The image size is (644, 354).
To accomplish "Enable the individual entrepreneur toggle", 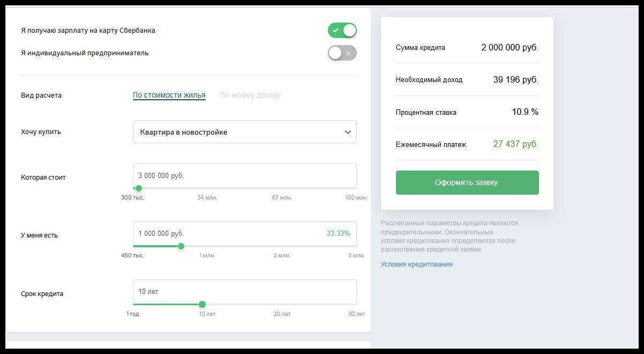I will (342, 53).
